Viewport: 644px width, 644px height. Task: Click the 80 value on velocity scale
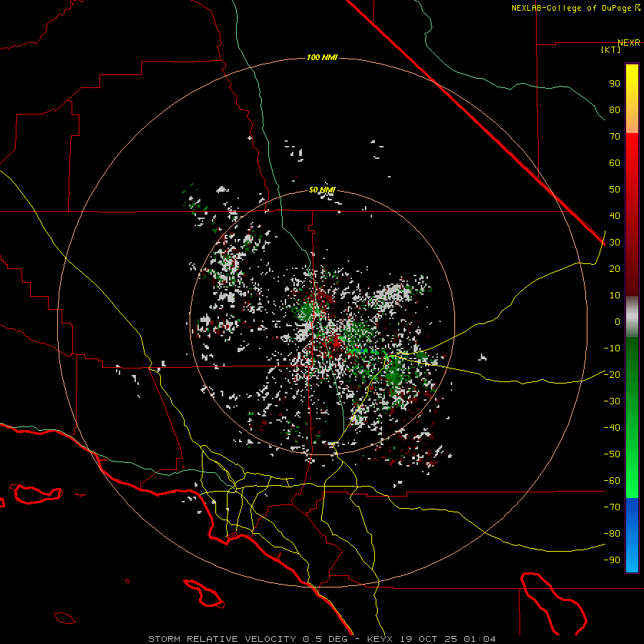click(x=615, y=109)
